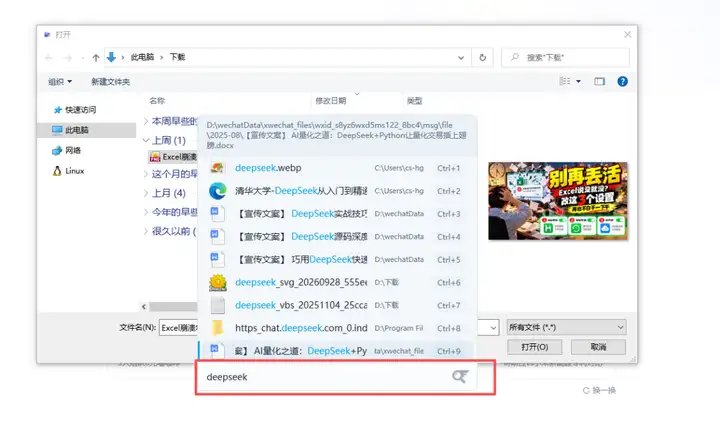This screenshot has width=720, height=426.
Task: Expand the 今年的早些时候 group chevron
Action: [x=146, y=212]
